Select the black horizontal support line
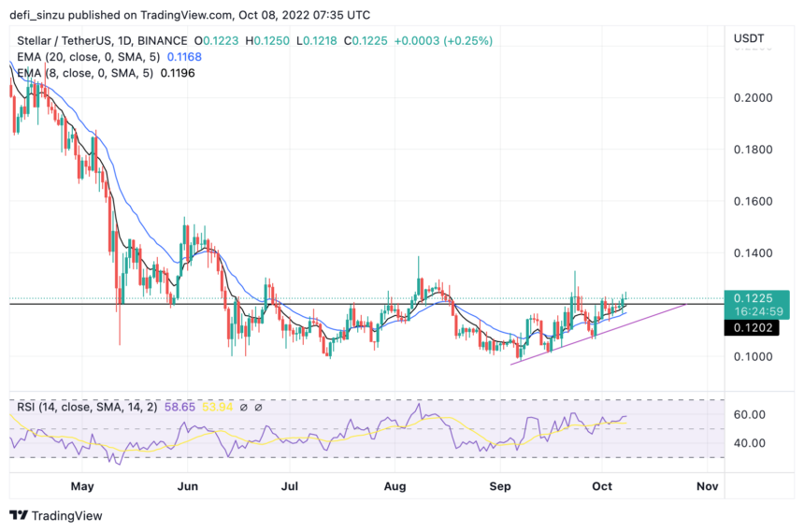This screenshot has width=804, height=532. point(374,304)
